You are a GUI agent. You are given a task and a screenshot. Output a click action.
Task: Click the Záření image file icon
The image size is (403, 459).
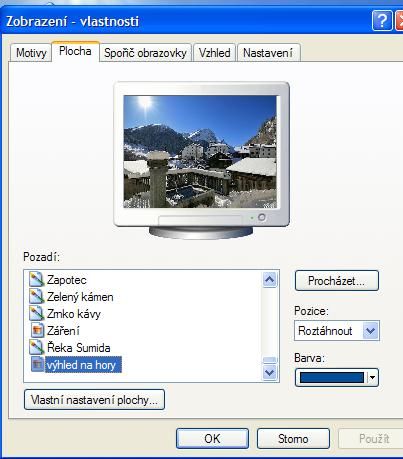pos(37,331)
